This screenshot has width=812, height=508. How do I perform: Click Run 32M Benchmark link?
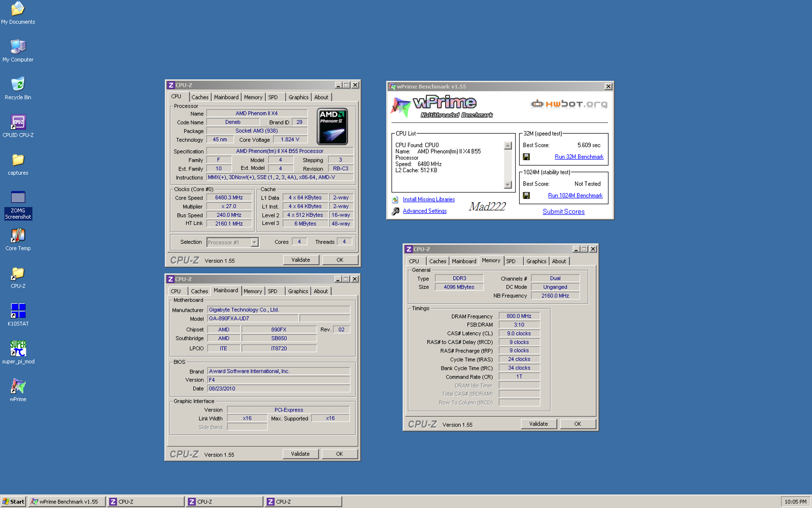(579, 157)
